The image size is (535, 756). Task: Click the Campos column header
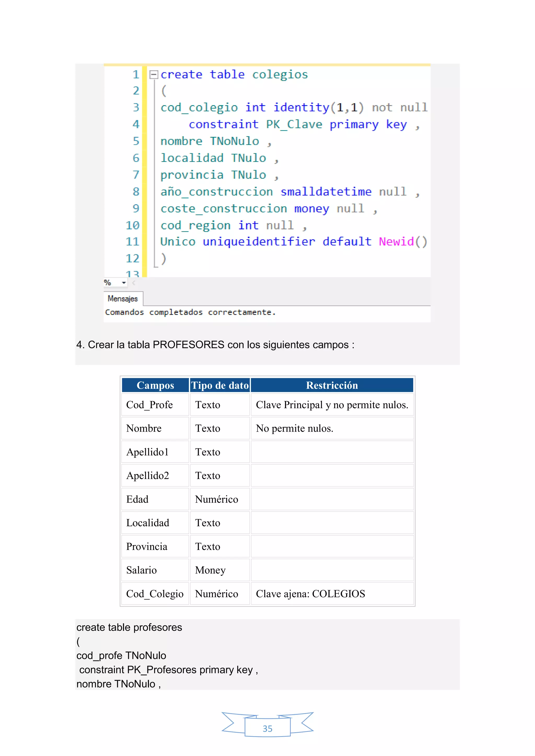[x=155, y=385]
